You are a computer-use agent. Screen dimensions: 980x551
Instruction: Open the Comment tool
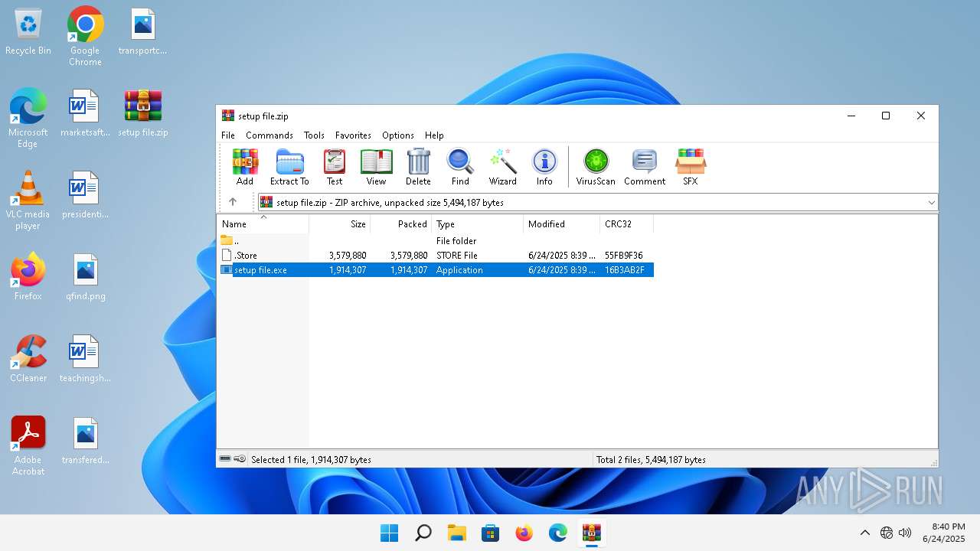[645, 167]
